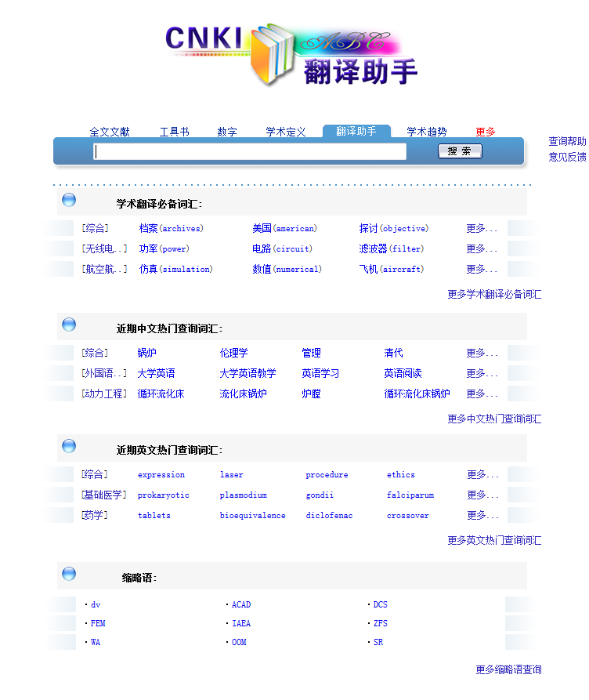
Task: Open the dv abbreviation
Action: (x=96, y=604)
